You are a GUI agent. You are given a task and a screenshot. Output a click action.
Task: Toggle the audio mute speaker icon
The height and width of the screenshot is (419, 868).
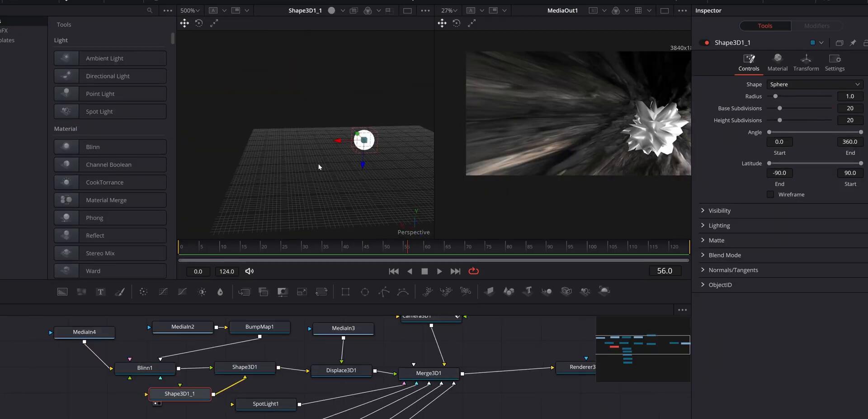click(249, 271)
